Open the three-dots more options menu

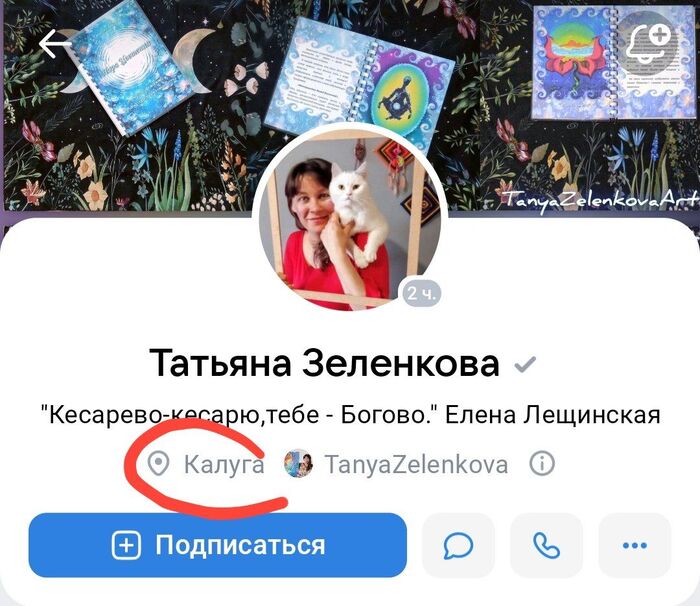pyautogui.click(x=634, y=545)
